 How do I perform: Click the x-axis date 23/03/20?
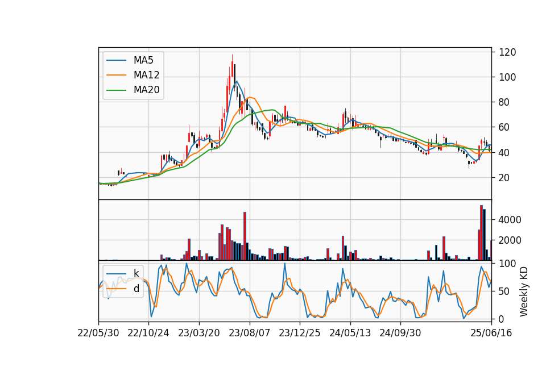(199, 333)
